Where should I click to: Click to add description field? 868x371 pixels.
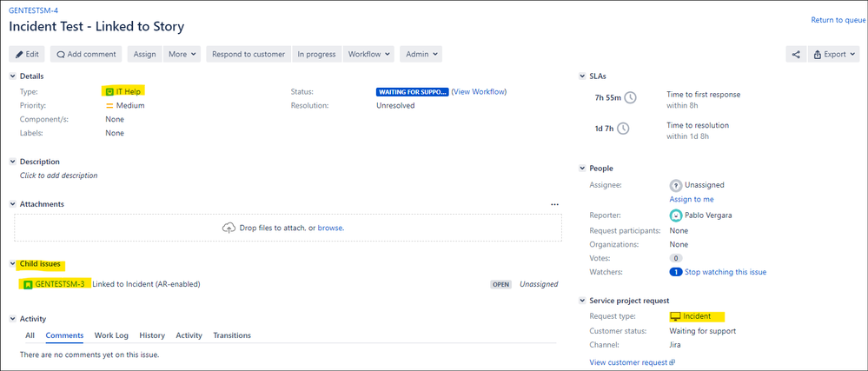(x=59, y=176)
